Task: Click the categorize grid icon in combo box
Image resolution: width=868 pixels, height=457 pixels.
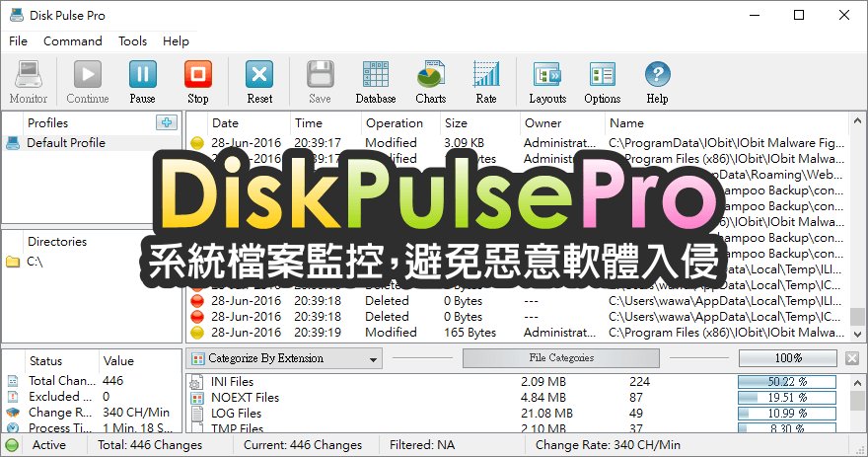Action: click(x=197, y=359)
